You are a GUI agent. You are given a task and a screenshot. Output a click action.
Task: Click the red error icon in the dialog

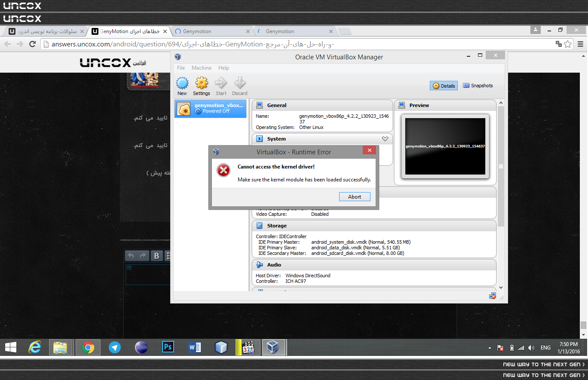click(224, 170)
